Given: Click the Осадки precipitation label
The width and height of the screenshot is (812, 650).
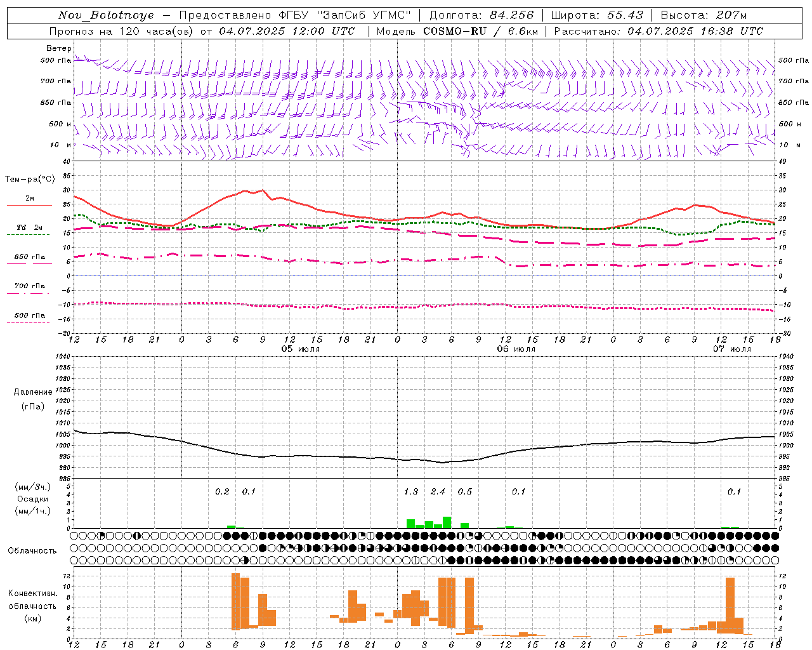Looking at the screenshot, I should pyautogui.click(x=32, y=499).
